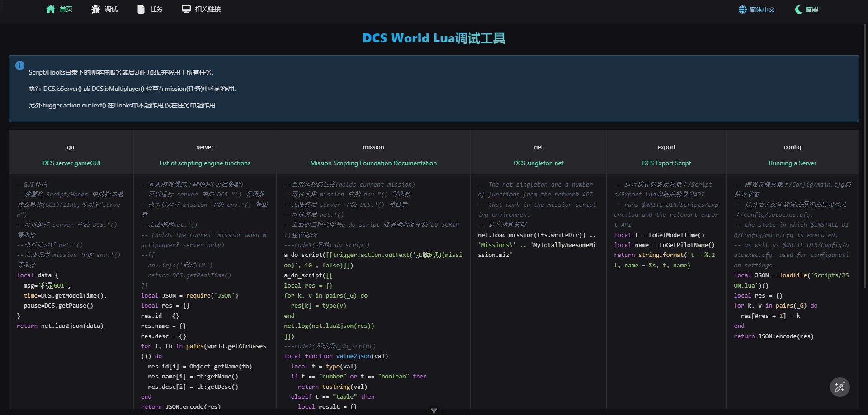Click the vertical page scrollbar
The image size is (868, 415).
pos(865,156)
